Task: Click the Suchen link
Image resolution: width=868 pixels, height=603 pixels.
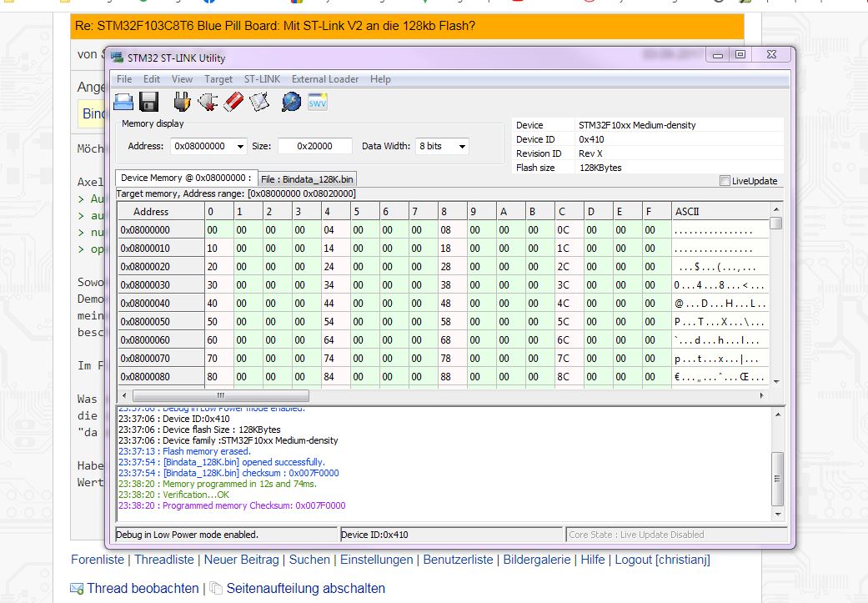Action: coord(309,560)
